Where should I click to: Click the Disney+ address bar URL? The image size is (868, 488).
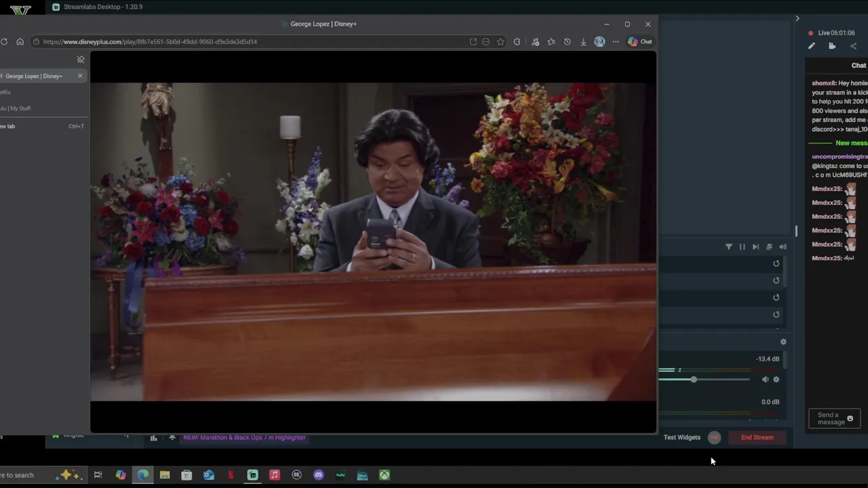click(x=150, y=41)
